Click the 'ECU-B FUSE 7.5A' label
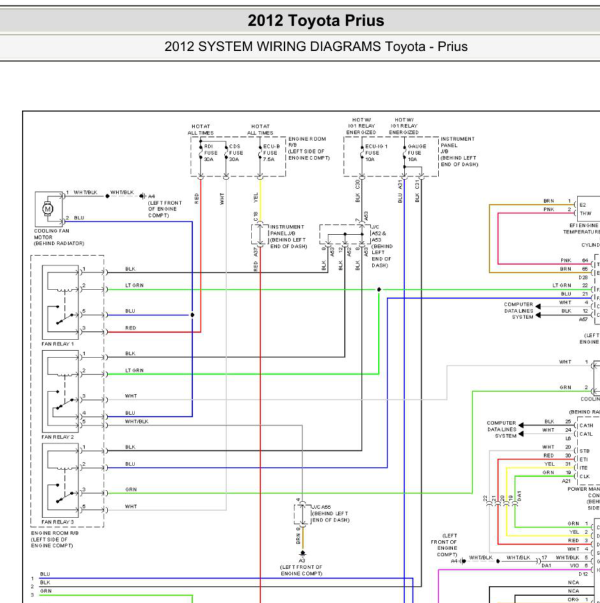 point(271,153)
